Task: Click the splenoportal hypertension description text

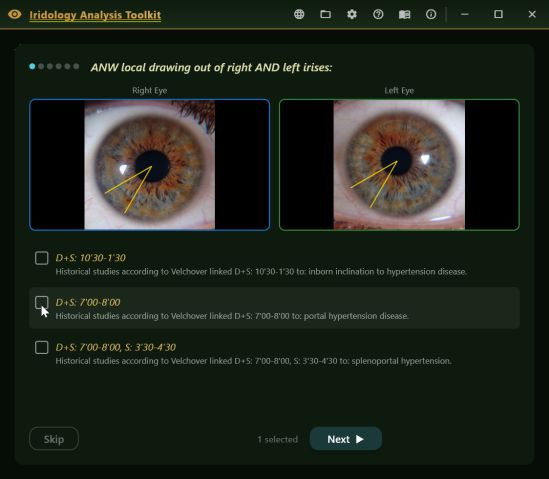Action: [x=253, y=361]
